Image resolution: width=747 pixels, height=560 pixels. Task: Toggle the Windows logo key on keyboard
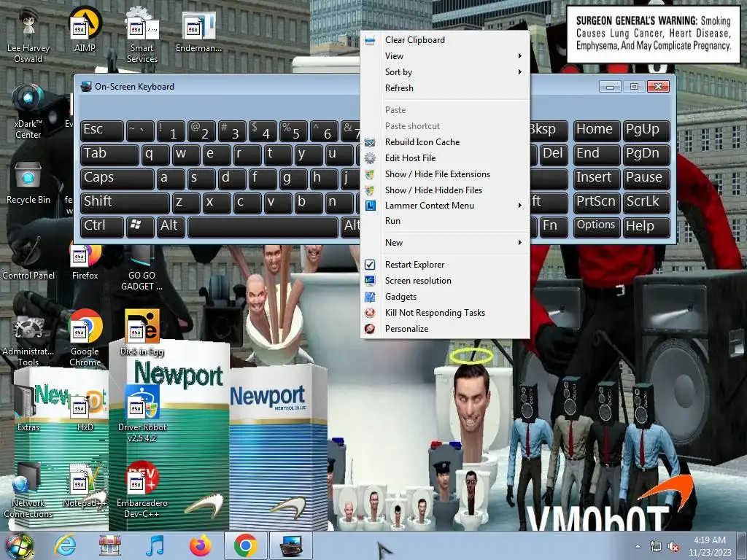pos(139,226)
